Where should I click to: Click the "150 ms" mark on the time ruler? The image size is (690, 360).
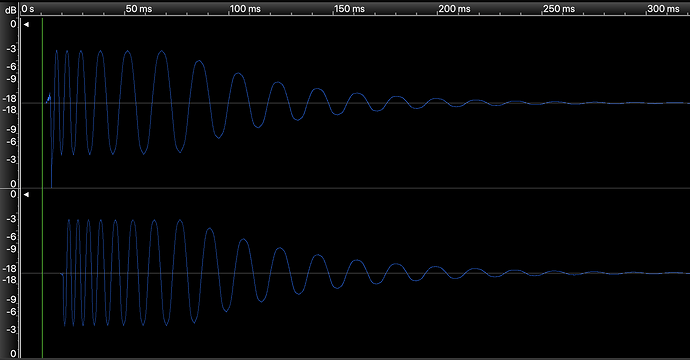coord(350,9)
